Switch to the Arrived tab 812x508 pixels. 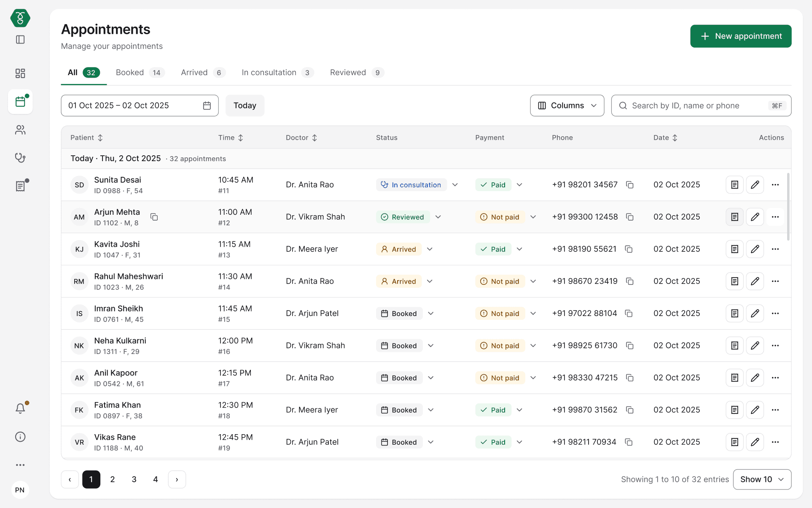coord(203,73)
